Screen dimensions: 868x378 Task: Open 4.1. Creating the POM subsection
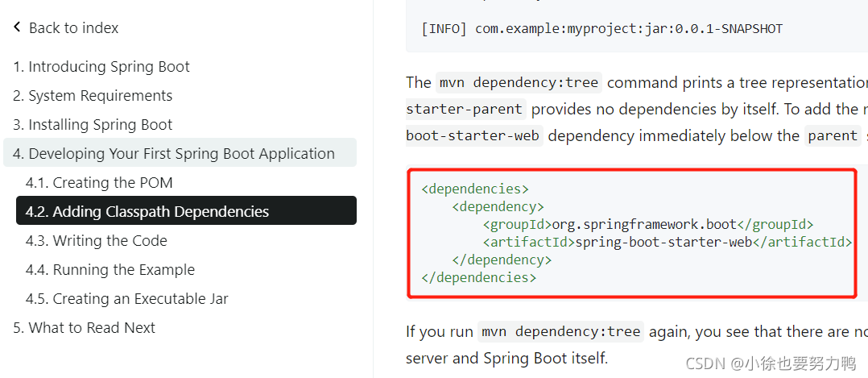pos(99,182)
